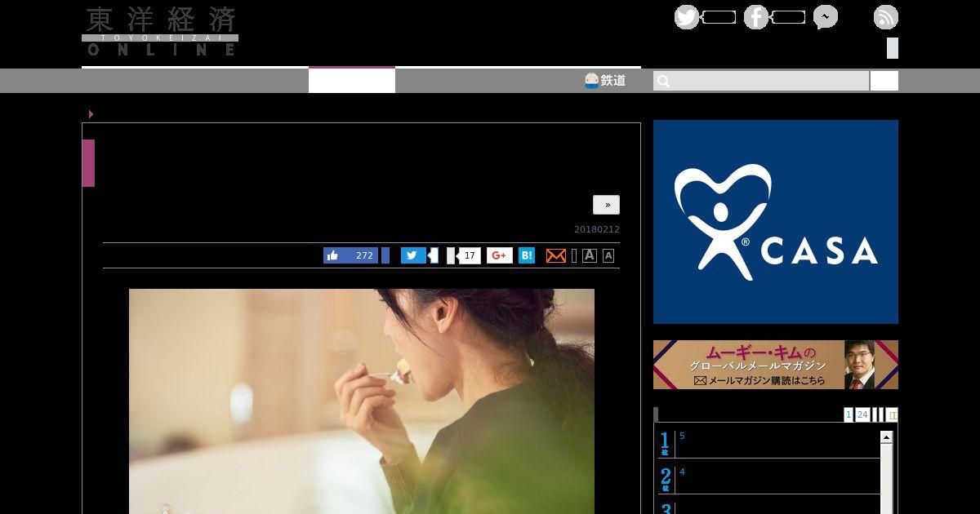Tweet the article with the Twitter share button
The image size is (980, 514).
pos(413,255)
